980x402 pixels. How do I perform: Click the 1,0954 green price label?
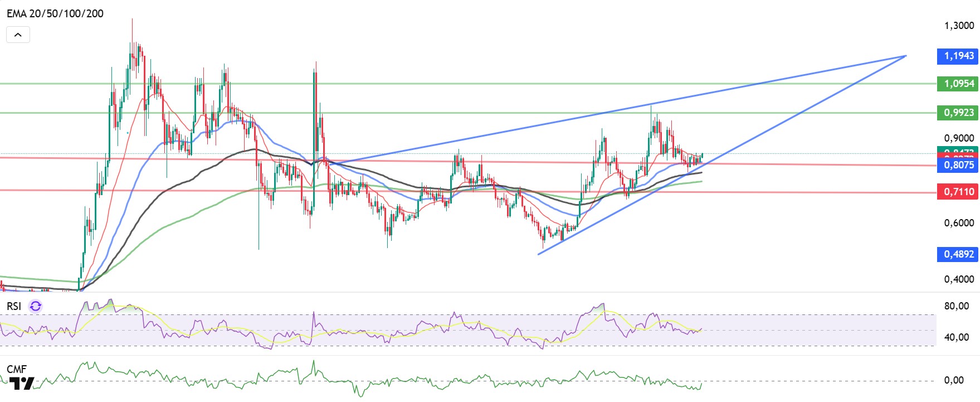(958, 84)
